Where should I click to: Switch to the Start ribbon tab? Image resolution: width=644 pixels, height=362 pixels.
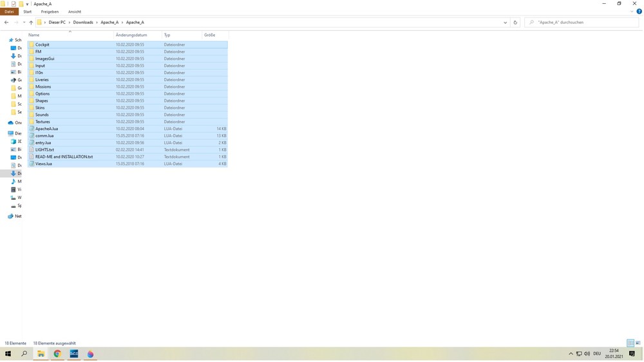tap(28, 12)
